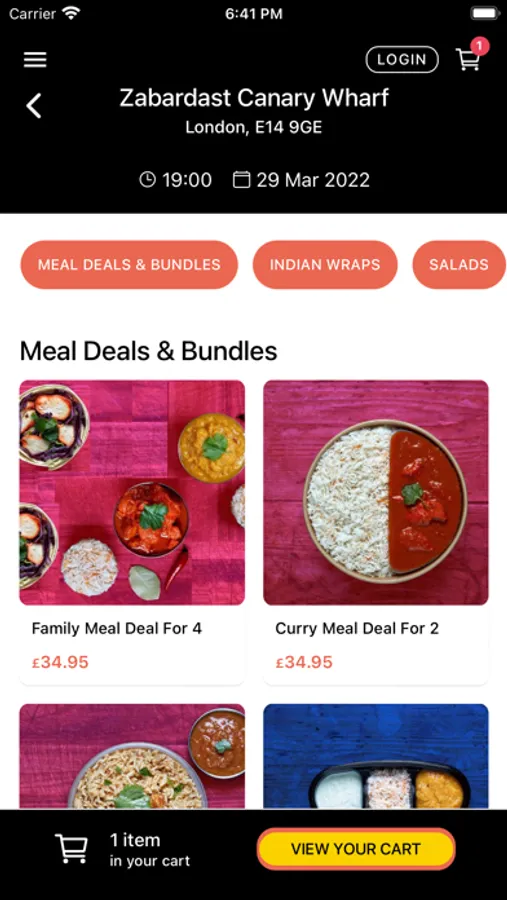Screen dimensions: 507x900
Task: Tap the Wi-Fi icon in status bar
Action: coord(72,14)
